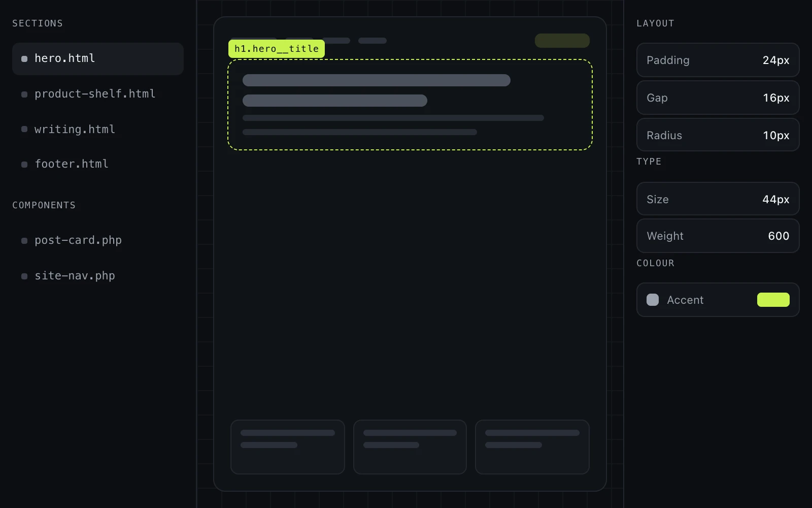This screenshot has height=508, width=812.
Task: Click the COLOUR heading
Action: [656, 263]
